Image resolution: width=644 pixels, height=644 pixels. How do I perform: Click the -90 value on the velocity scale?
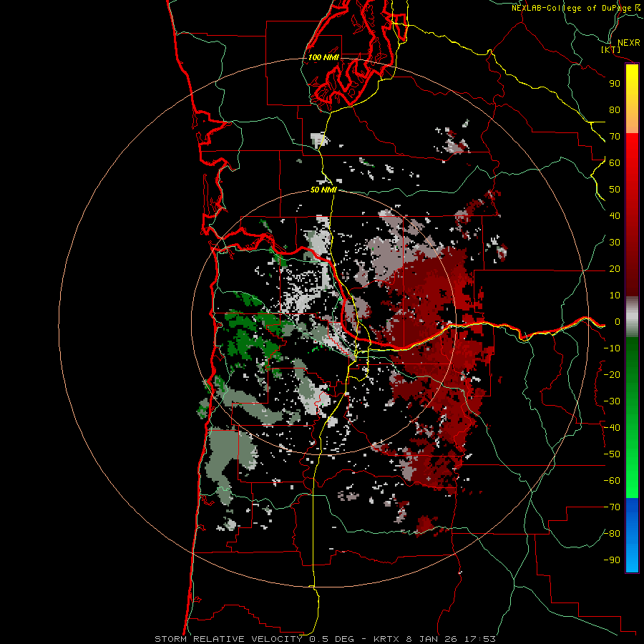[612, 560]
